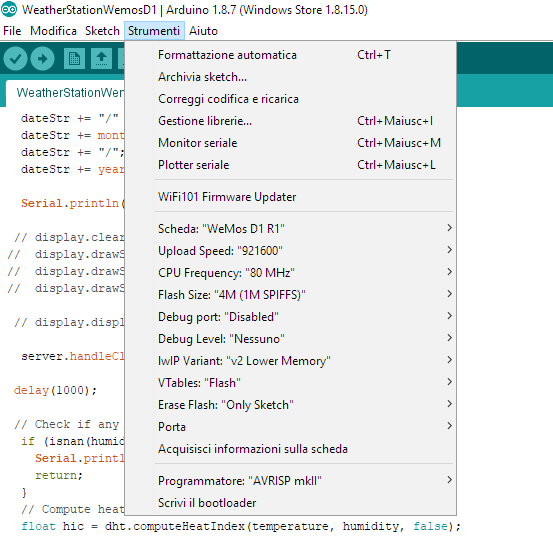Expand lwIP Variant "v2 Lower Memory" submenu
Screen dimensions: 553x547
tap(291, 361)
